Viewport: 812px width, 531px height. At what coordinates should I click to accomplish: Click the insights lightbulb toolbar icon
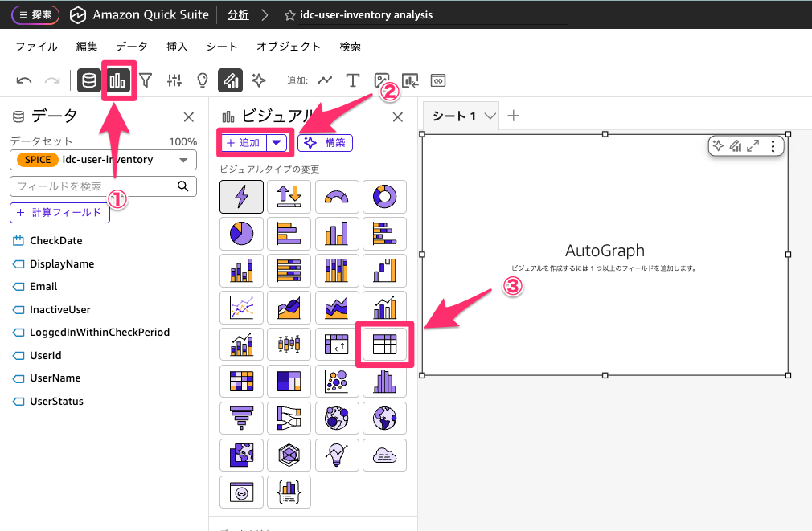pyautogui.click(x=201, y=80)
